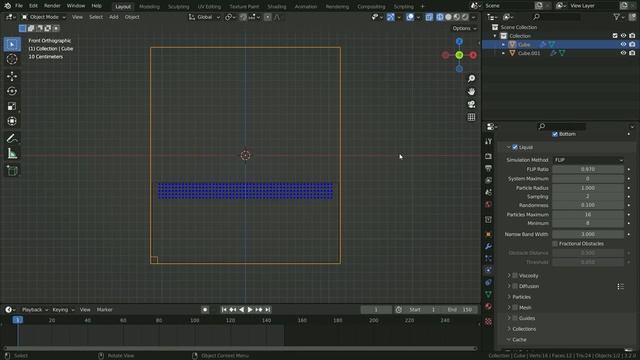640x360 pixels.
Task: Select the Measure ruler tool
Action: point(12,153)
